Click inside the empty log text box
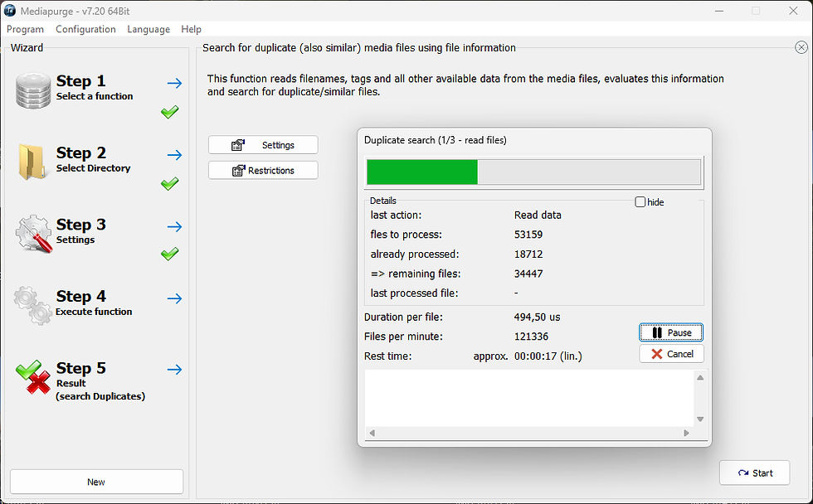Screen dimensions: 813x504 [529, 398]
